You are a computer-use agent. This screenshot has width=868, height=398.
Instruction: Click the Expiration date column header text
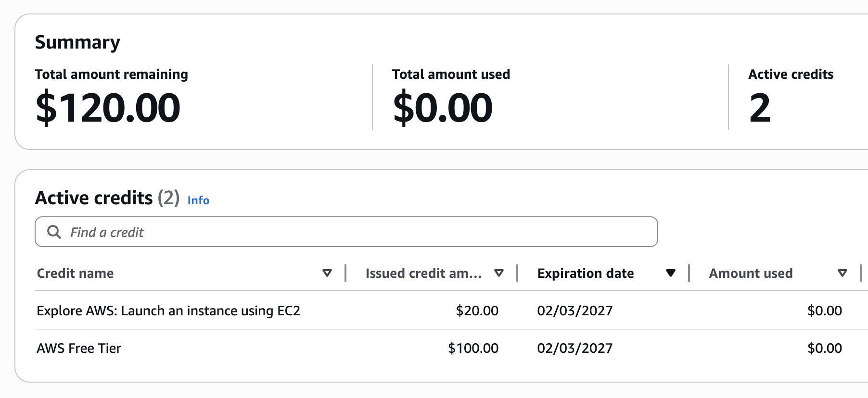click(586, 273)
